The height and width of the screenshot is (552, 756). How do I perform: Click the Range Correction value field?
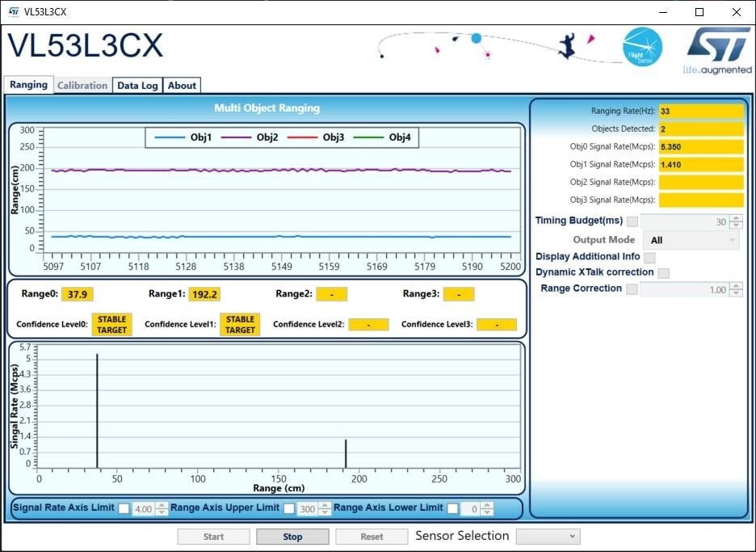pyautogui.click(x=684, y=289)
